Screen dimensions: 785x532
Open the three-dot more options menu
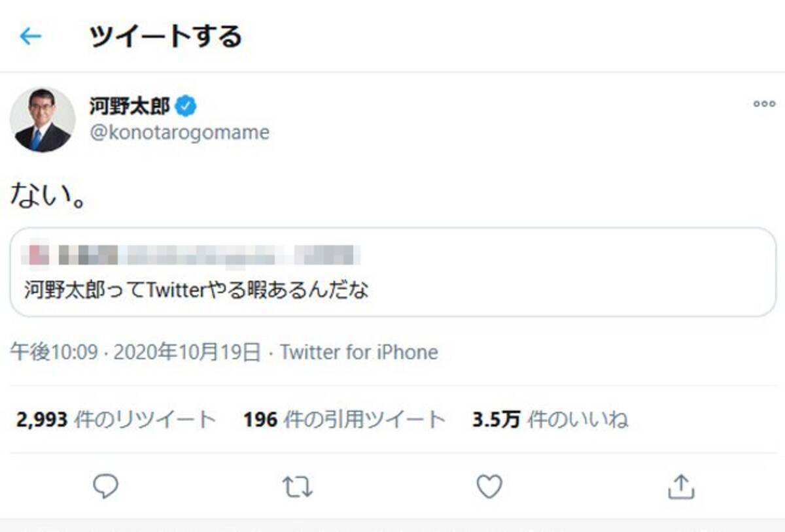coord(764,104)
